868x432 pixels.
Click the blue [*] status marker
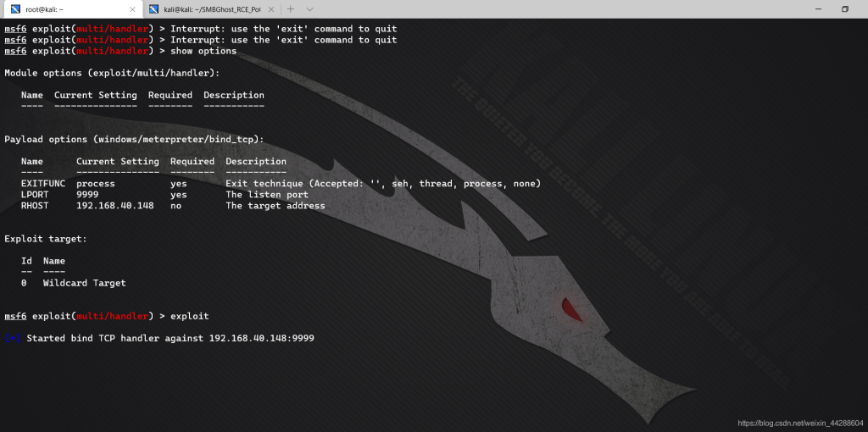click(13, 338)
